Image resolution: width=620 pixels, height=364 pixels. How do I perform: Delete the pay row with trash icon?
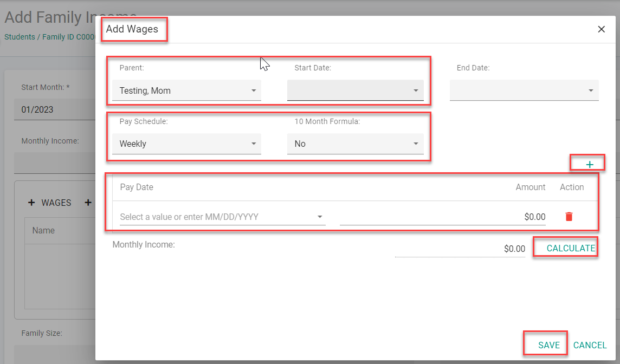(569, 217)
